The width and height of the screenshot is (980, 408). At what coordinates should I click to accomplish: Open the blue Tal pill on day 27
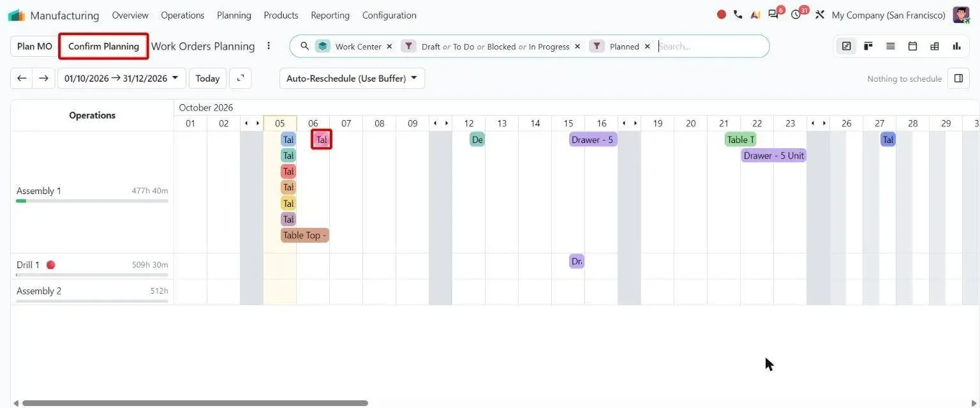pyautogui.click(x=888, y=139)
